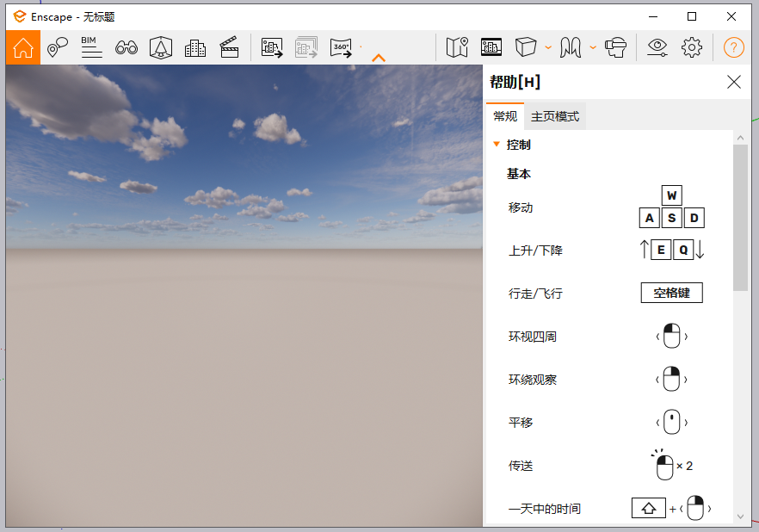The height and width of the screenshot is (532, 759).
Task: Open dropdown arrow next to cube icon
Action: click(548, 47)
